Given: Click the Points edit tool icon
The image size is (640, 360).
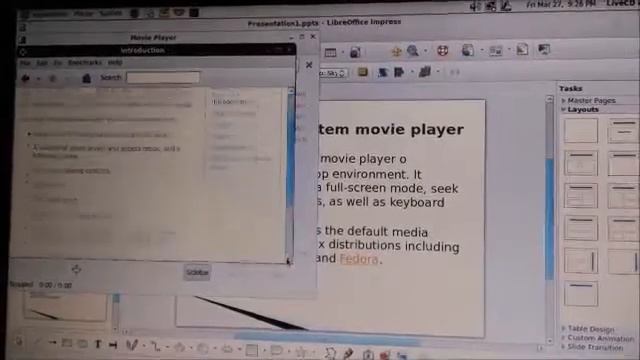Looking at the screenshot, I should [330, 353].
